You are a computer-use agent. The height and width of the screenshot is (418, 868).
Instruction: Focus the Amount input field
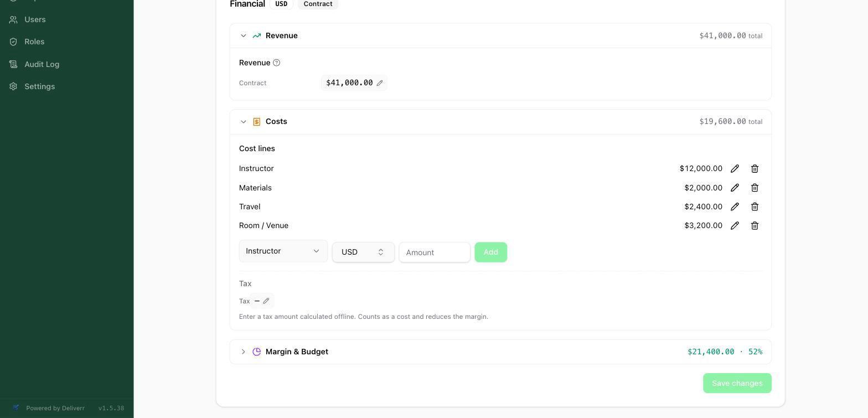tap(435, 252)
